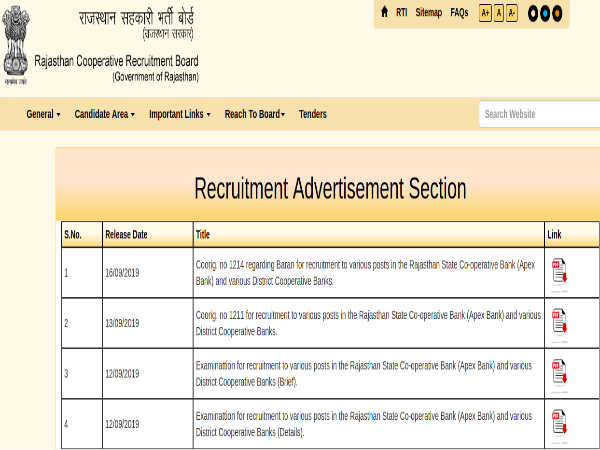Reset font size with the plain A button
This screenshot has height=450, width=600.
pos(499,13)
